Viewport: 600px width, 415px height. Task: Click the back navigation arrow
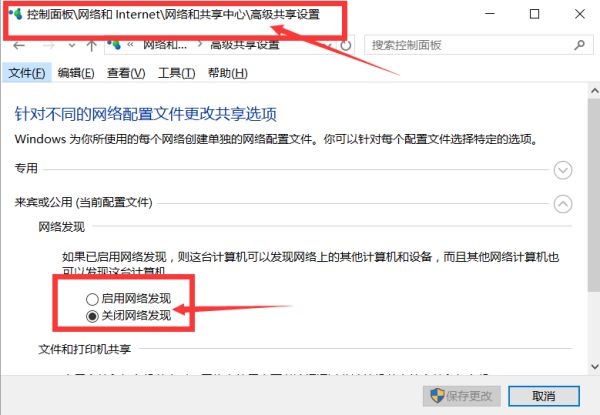pyautogui.click(x=19, y=46)
